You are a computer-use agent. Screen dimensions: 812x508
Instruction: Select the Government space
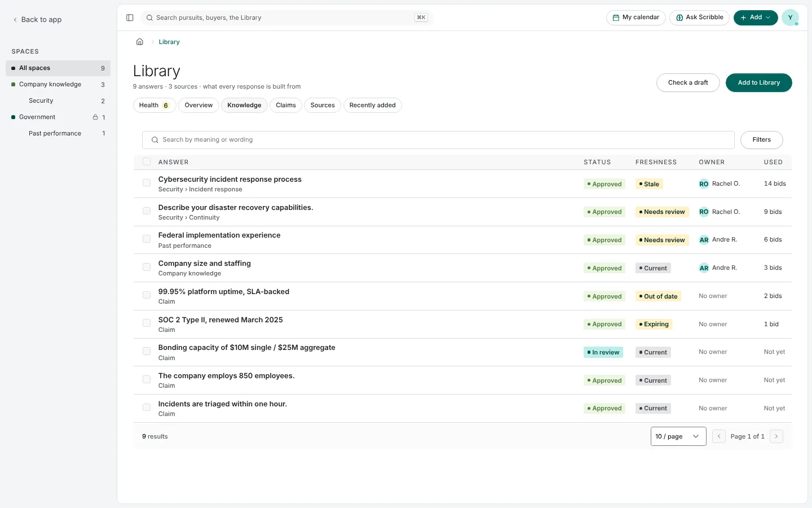point(58,117)
